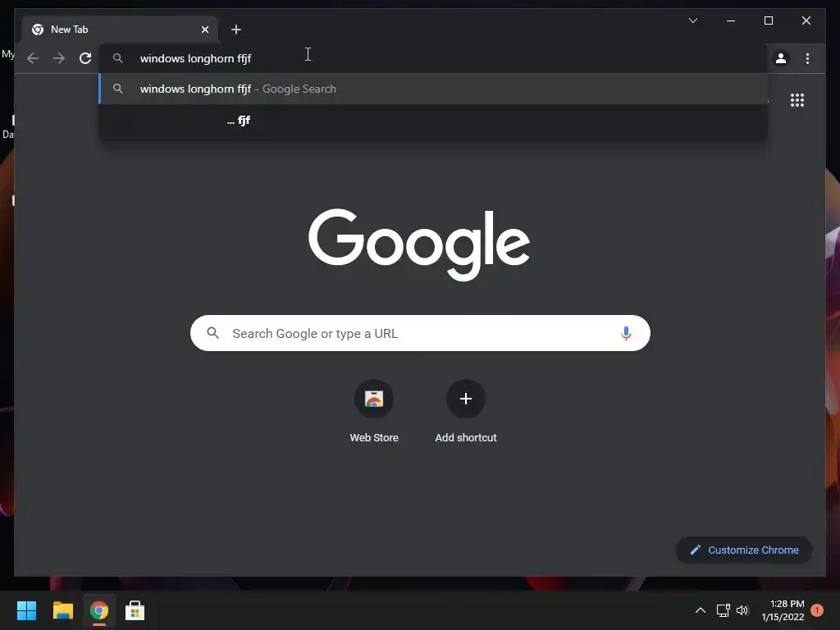Click Customize Chrome button
The width and height of the screenshot is (840, 630).
744,550
